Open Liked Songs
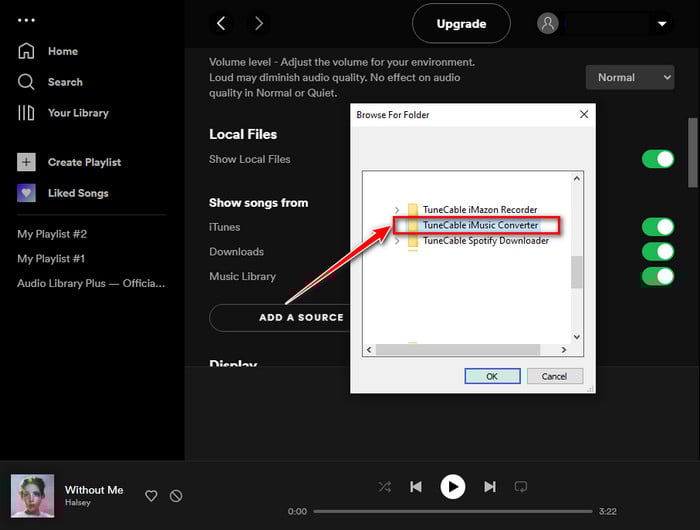Image resolution: width=700 pixels, height=530 pixels. [x=78, y=193]
